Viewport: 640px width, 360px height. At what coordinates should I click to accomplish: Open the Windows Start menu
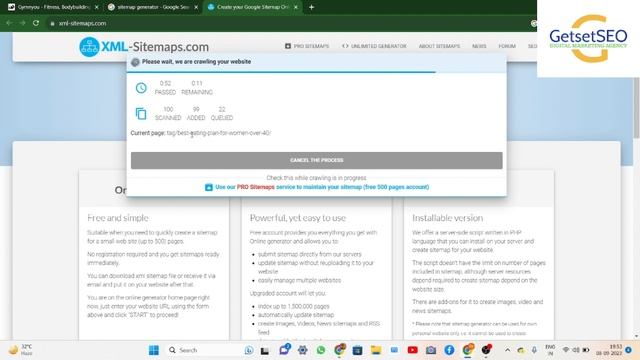click(154, 350)
